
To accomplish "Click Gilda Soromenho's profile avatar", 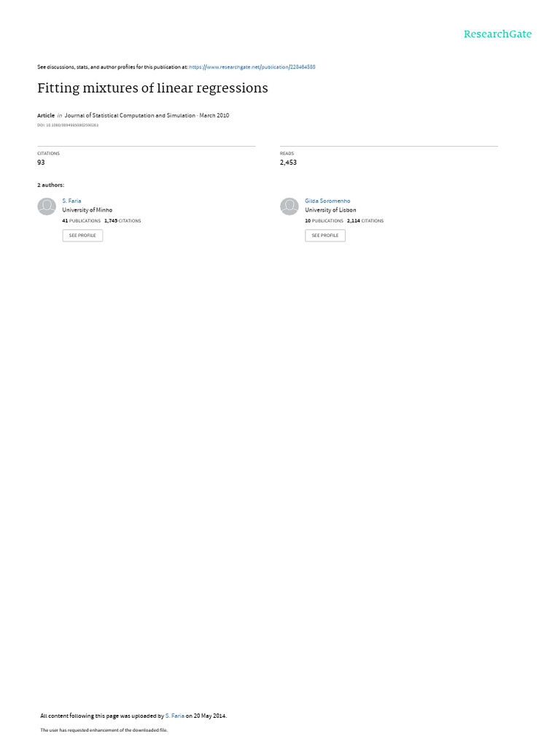I will coord(289,206).
